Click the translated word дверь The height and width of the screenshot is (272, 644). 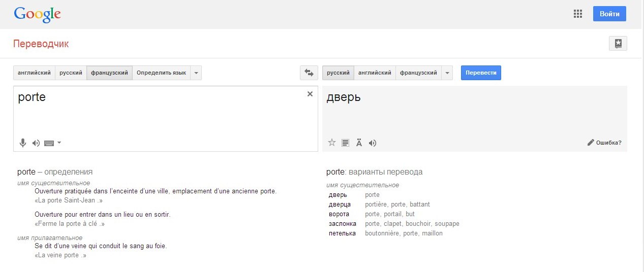344,97
